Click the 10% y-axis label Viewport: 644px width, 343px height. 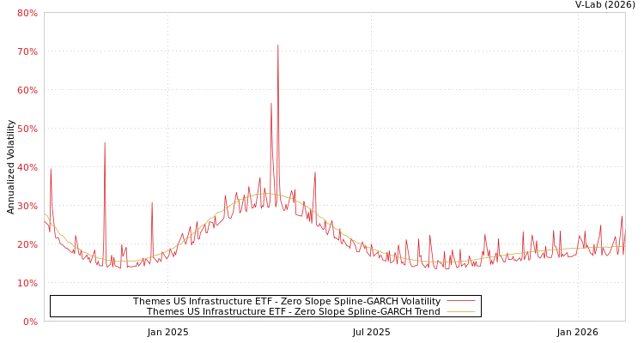(x=27, y=283)
